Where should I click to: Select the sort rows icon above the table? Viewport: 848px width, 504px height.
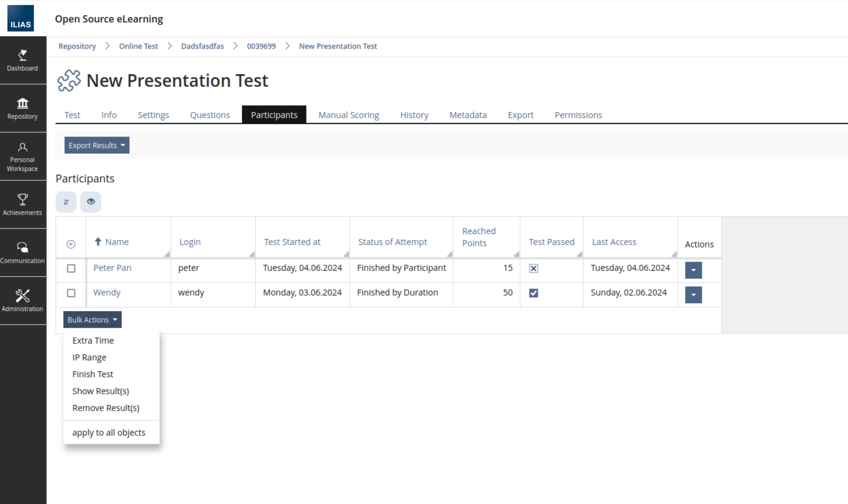tap(66, 202)
